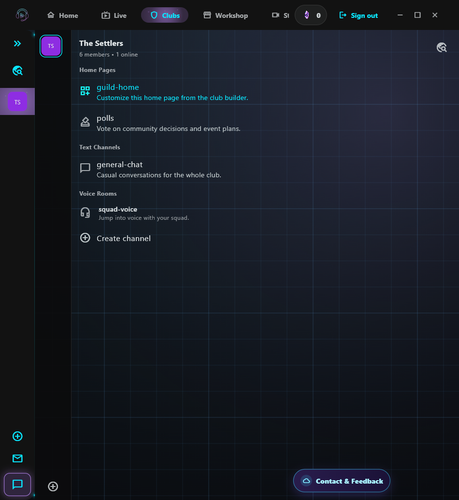Open the discover clubs icon in left sidebar
The image size is (459, 500).
[x=17, y=71]
